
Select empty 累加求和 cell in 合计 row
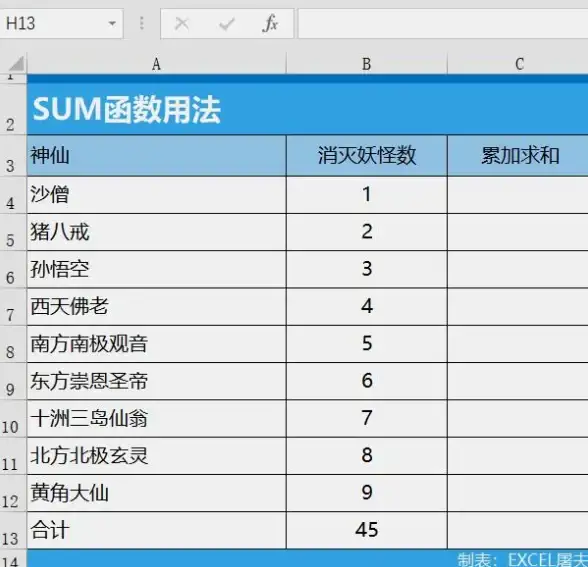coord(518,530)
